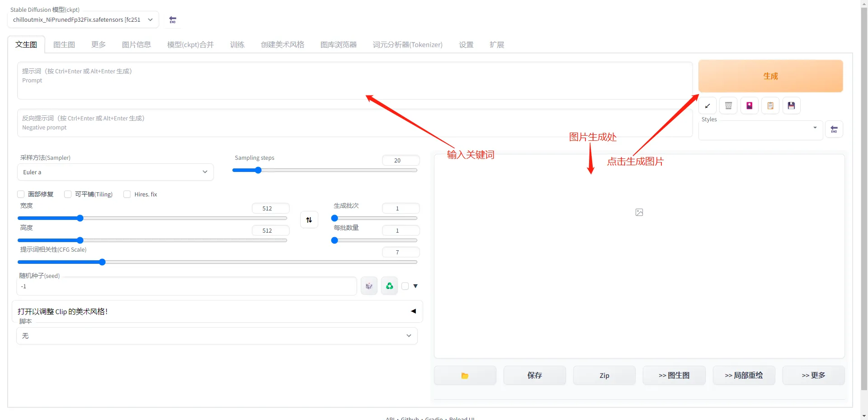Viewport: 868px width, 420px height.
Task: Toggle the 可平铺(Tiling) checkbox
Action: coord(68,194)
